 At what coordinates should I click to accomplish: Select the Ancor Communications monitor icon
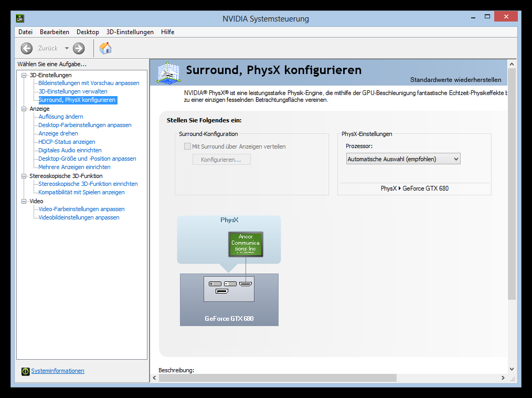tap(246, 244)
